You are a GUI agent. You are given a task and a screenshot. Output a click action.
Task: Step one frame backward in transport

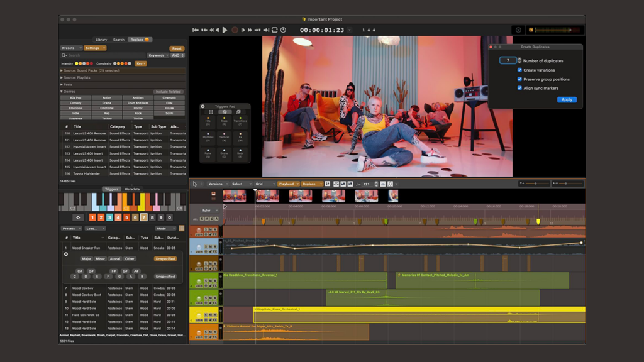click(218, 30)
